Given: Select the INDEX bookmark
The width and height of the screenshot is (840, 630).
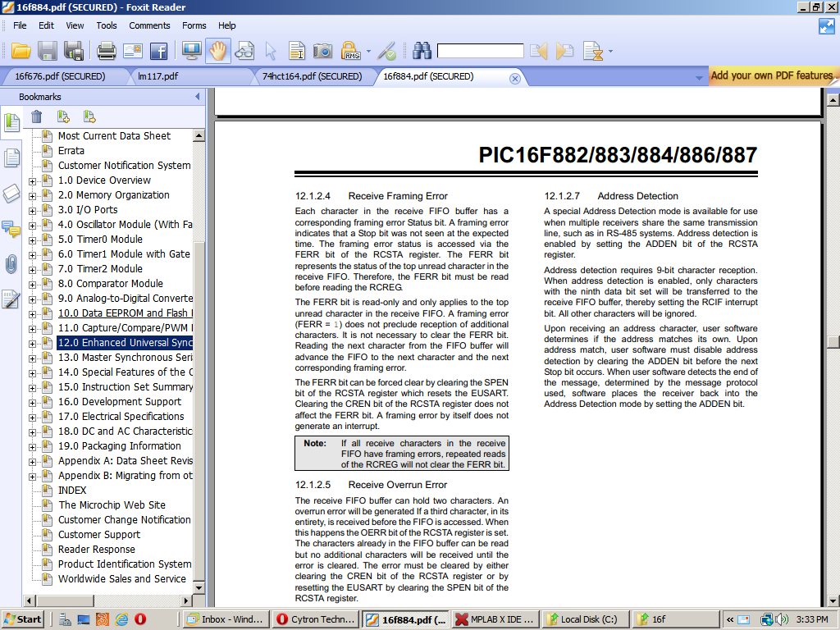Looking at the screenshot, I should click(72, 491).
